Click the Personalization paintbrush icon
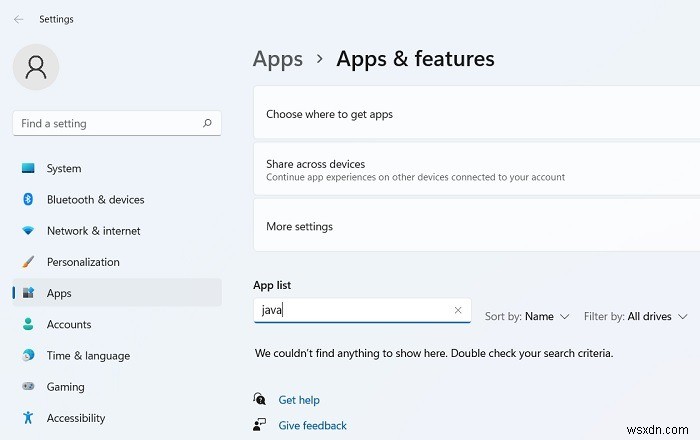The image size is (700, 440). click(28, 262)
